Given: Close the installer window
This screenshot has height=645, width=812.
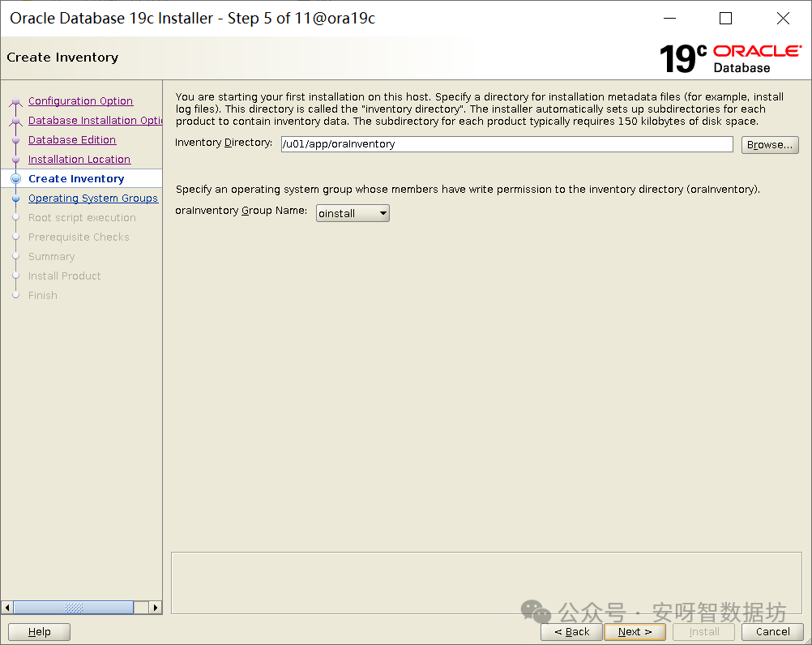Looking at the screenshot, I should click(783, 18).
